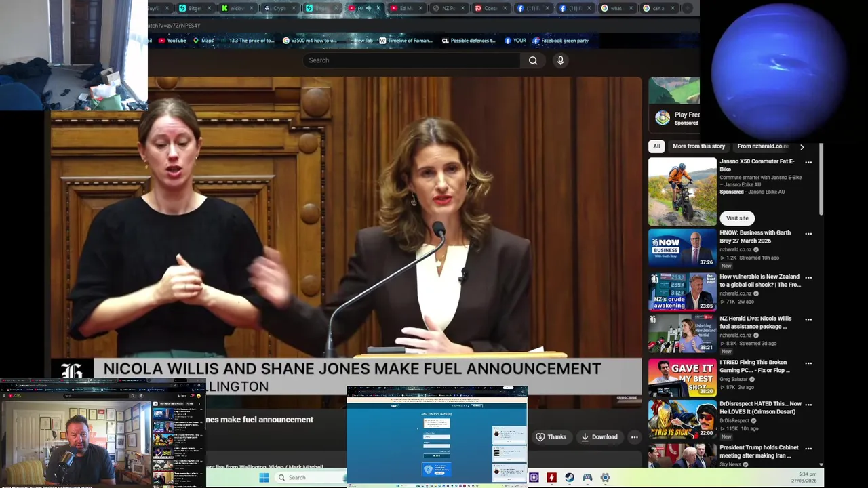Play 'This is sick' Crimson Desert thumbnail
Image resolution: width=868 pixels, height=488 pixels.
(x=682, y=420)
